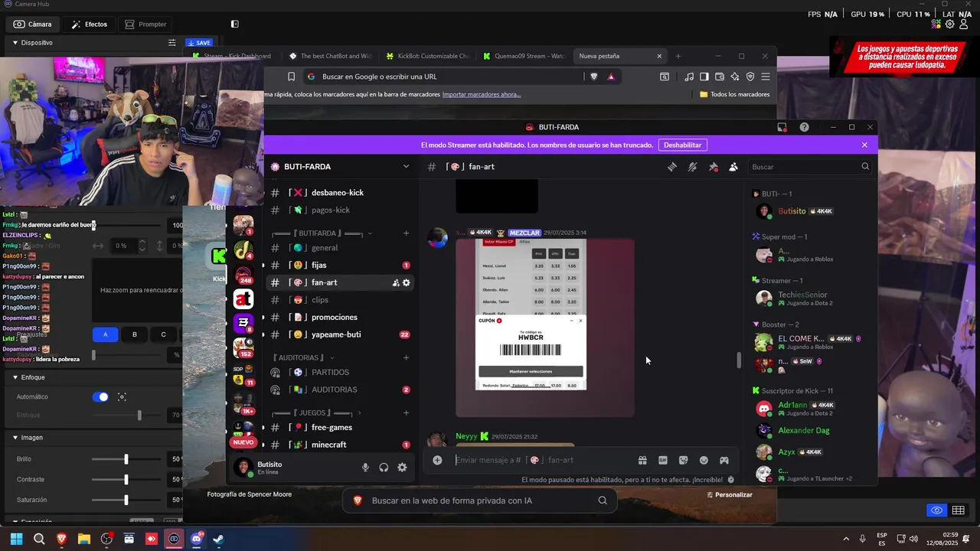Image resolution: width=980 pixels, height=551 pixels.
Task: Open Brave main hamburger menu
Action: click(x=766, y=77)
